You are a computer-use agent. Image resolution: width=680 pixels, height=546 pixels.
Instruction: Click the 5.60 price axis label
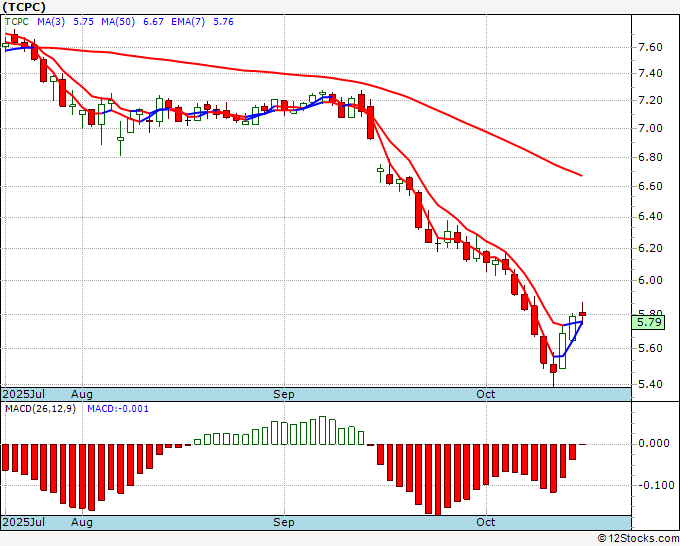(651, 348)
